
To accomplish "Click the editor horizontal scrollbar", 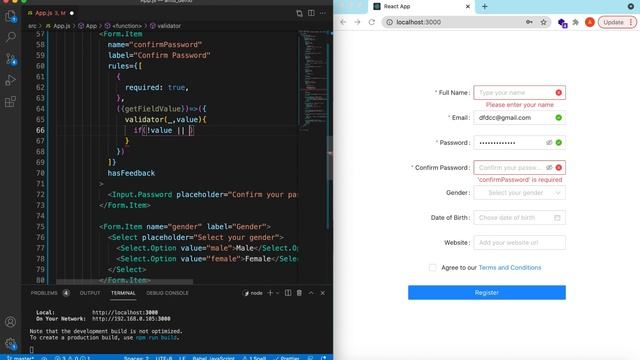I will pyautogui.click(x=124, y=282).
